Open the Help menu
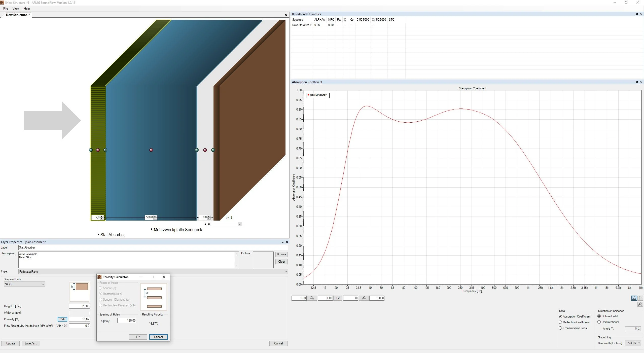Screen dimensions: 644x353 tap(27, 9)
